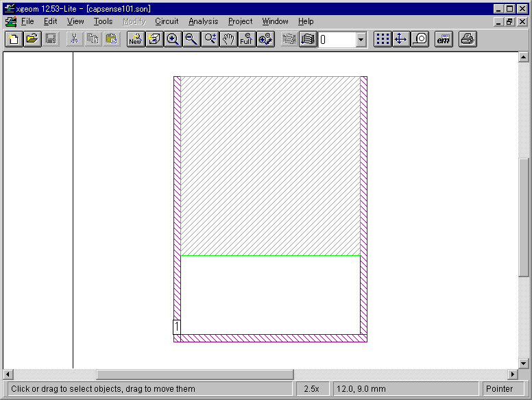
Task: Select port 1 box on layout
Action: coord(177,327)
